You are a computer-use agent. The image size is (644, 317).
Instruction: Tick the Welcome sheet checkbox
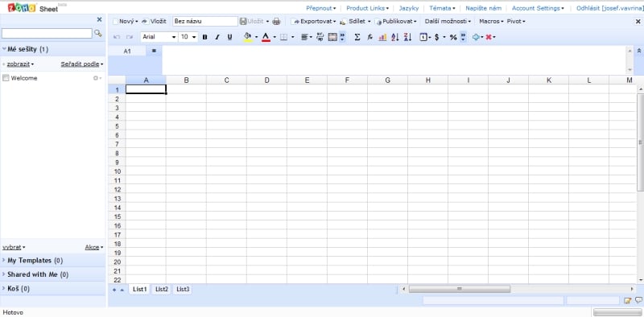coord(6,78)
